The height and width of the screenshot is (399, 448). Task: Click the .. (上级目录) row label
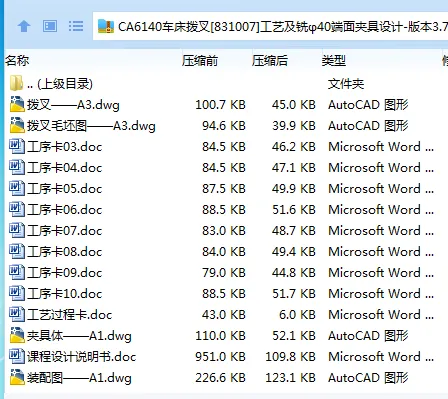[x=60, y=84]
